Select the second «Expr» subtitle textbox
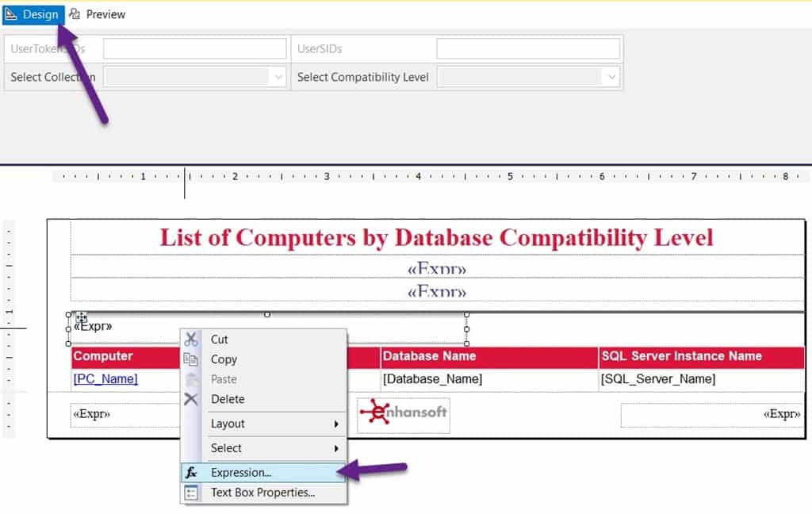812x514 pixels. (x=437, y=290)
